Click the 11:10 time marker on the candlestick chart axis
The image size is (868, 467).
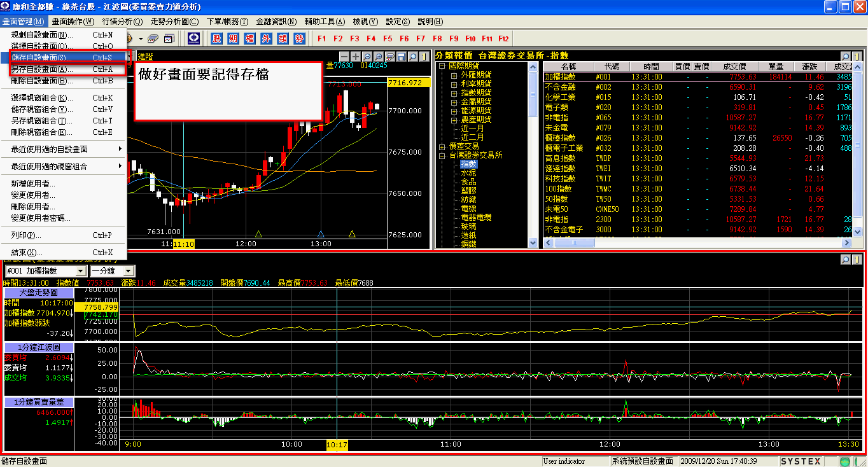pyautogui.click(x=184, y=244)
